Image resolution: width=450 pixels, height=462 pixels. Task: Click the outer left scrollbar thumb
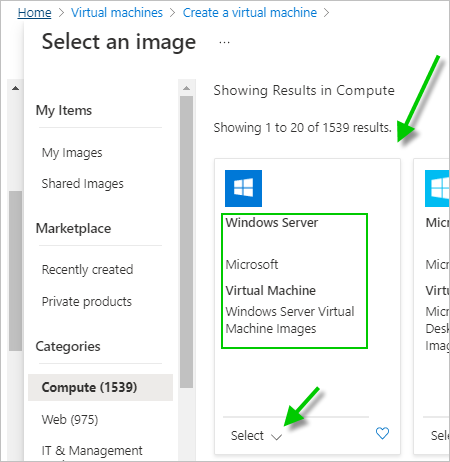(15, 271)
